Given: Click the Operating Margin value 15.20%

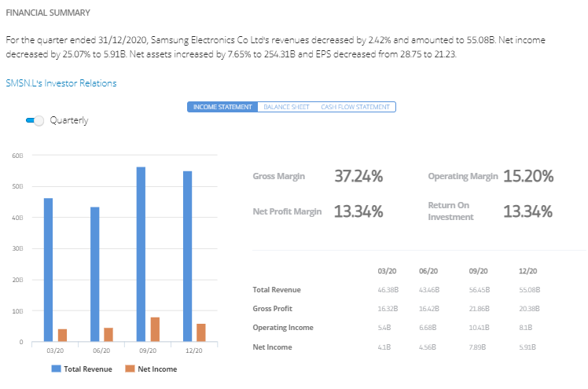Looking at the screenshot, I should 528,176.
